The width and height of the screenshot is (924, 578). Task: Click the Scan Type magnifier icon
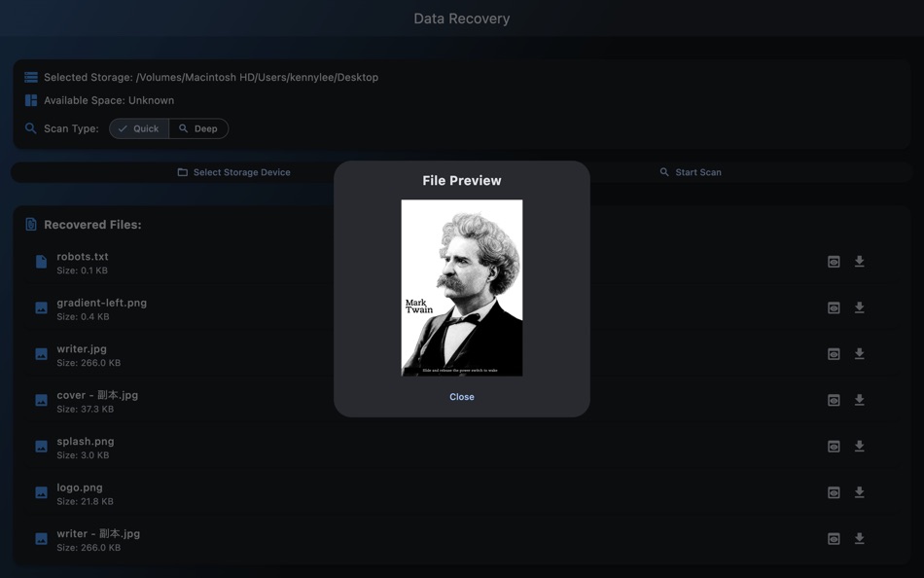pos(31,128)
